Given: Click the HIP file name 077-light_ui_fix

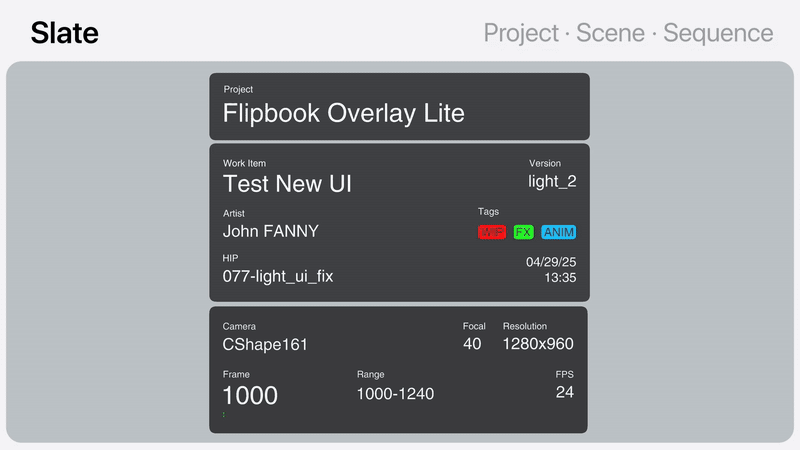Looking at the screenshot, I should tap(277, 276).
